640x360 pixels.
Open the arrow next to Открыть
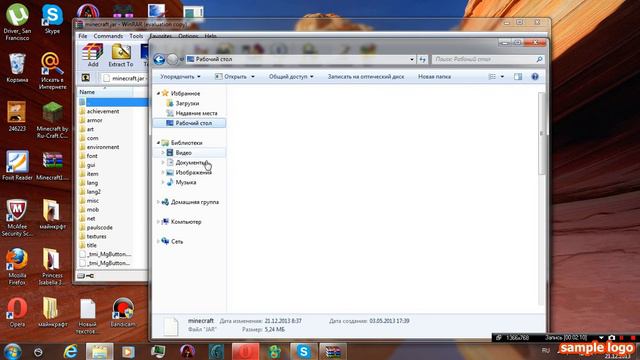tap(253, 77)
